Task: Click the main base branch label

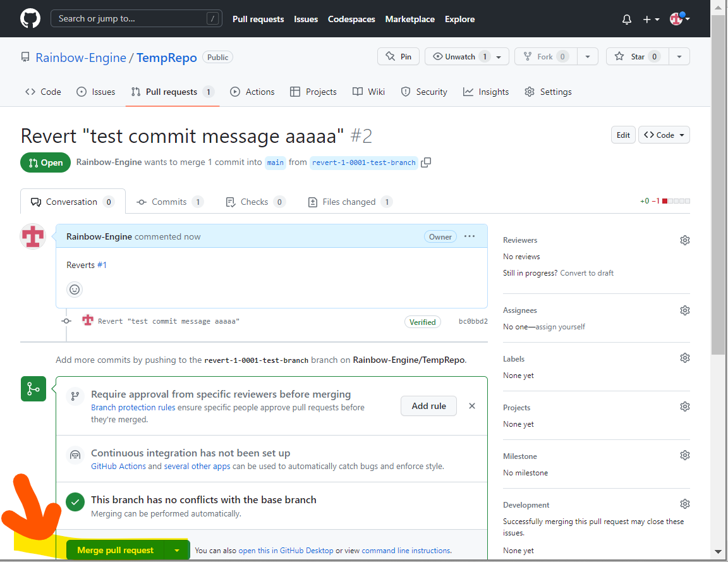Action: (x=276, y=162)
